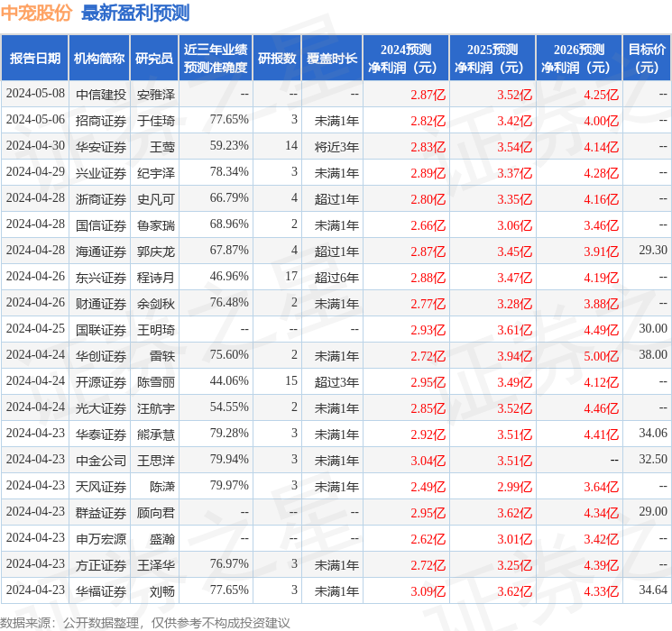
Task: Click the 2025预测净利润 column header
Action: coord(492,59)
